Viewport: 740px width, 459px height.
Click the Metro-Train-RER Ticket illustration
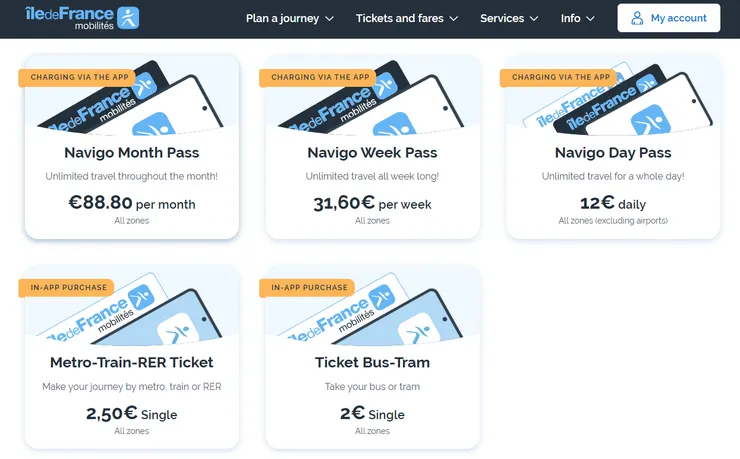pos(131,310)
